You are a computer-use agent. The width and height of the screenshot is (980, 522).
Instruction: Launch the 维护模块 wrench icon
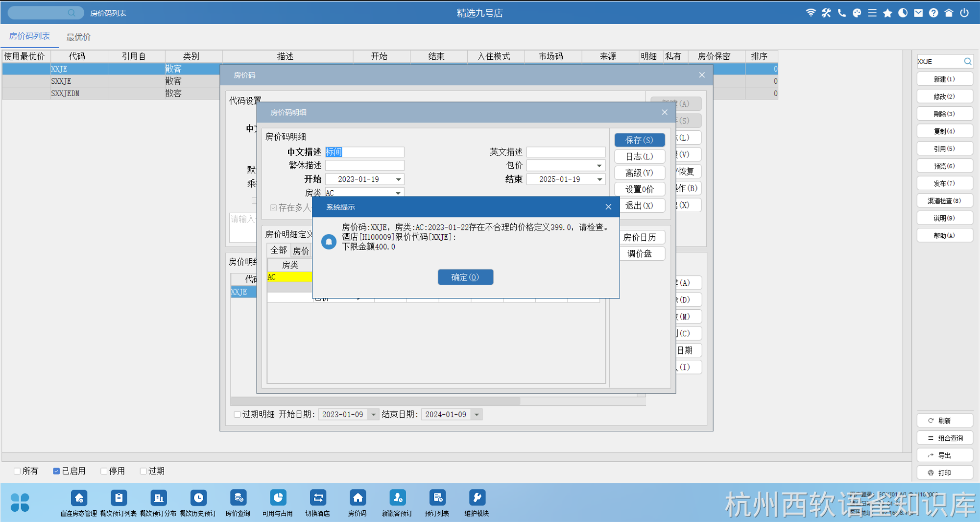pos(477,498)
